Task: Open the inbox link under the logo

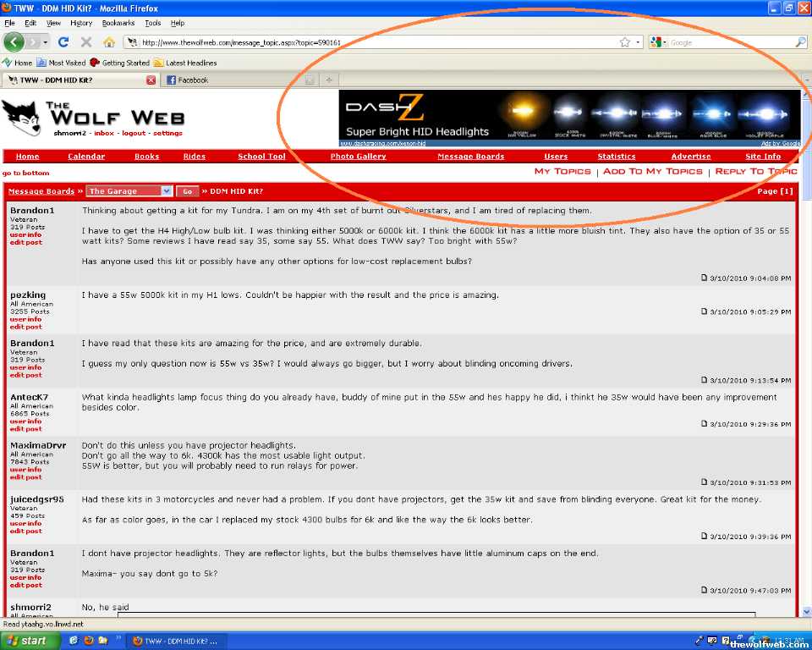Action: pyautogui.click(x=103, y=133)
